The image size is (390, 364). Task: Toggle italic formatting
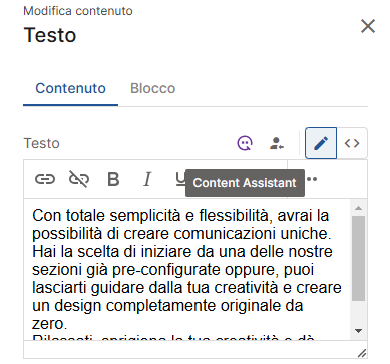(147, 179)
